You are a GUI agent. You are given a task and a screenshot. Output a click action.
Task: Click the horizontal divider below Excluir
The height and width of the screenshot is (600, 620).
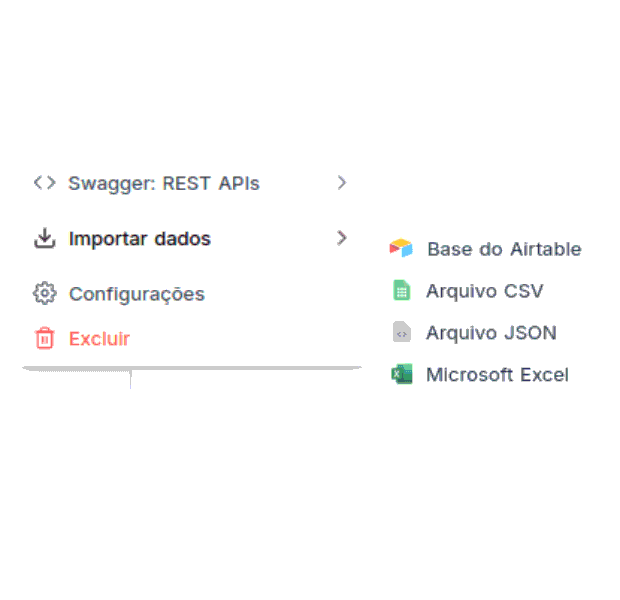click(x=192, y=368)
